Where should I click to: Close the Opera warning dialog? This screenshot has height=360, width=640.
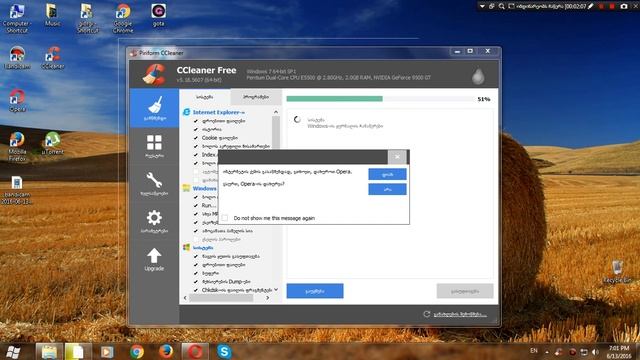click(397, 157)
